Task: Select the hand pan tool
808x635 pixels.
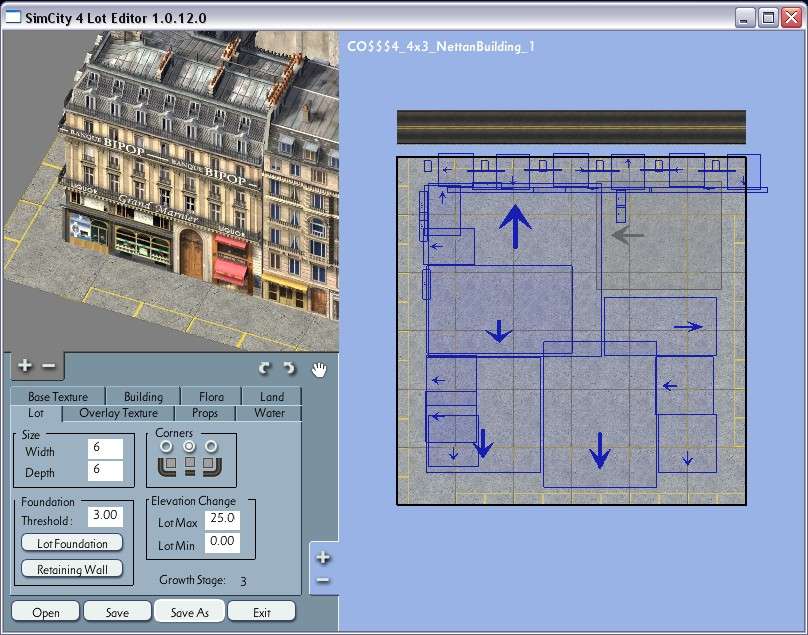Action: point(319,369)
